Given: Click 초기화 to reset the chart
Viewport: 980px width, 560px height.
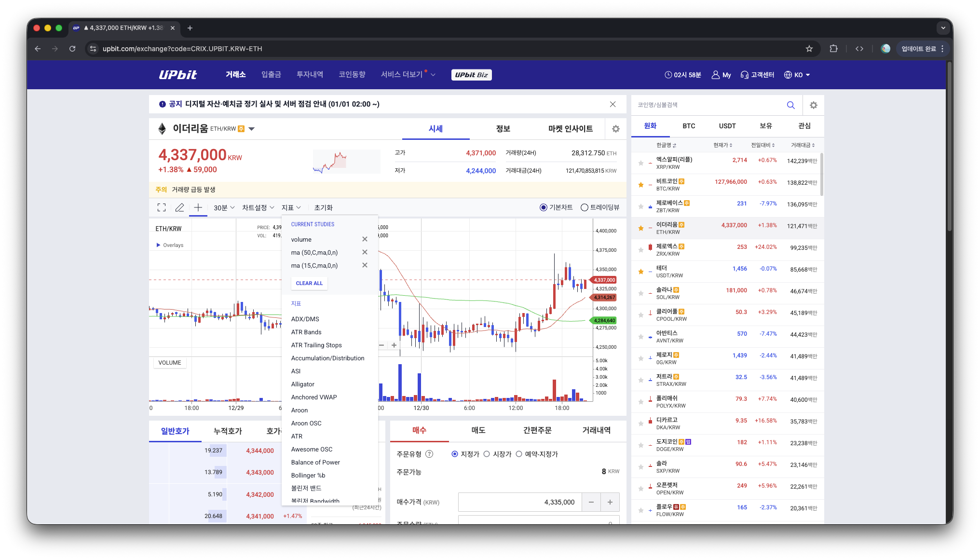Looking at the screenshot, I should pos(323,207).
